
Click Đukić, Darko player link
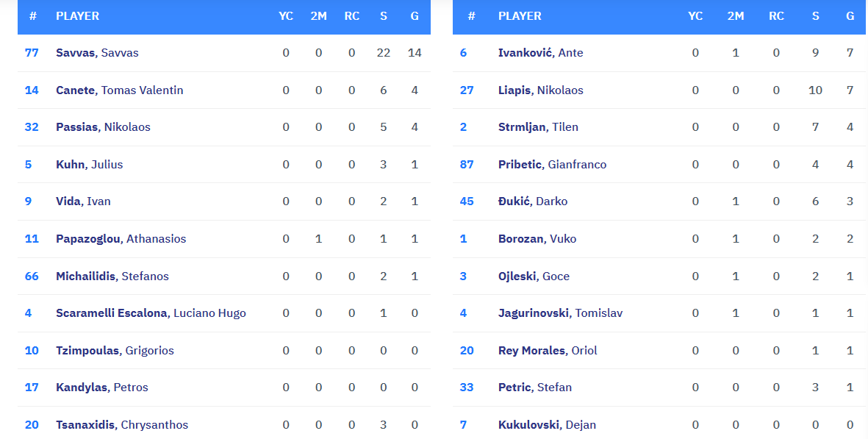[x=533, y=201]
